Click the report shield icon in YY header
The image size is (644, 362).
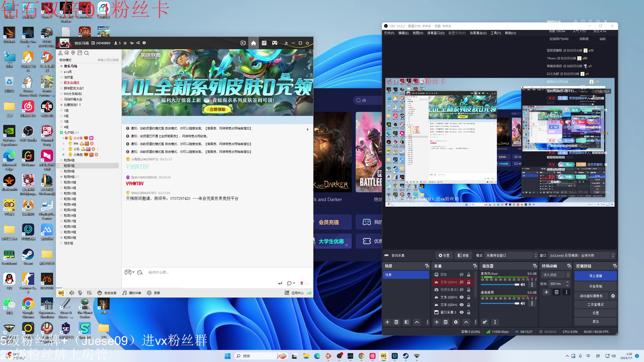(144, 43)
